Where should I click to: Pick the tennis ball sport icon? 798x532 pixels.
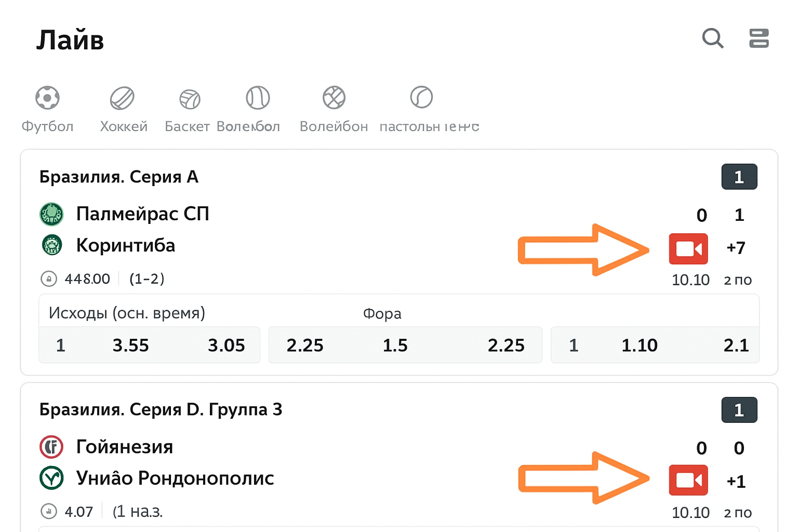pos(258,98)
